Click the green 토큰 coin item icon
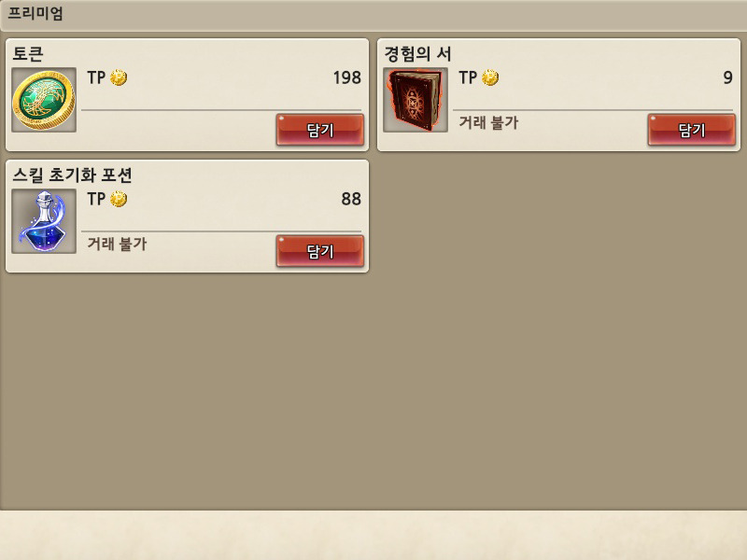The width and height of the screenshot is (747, 560). pos(44,100)
